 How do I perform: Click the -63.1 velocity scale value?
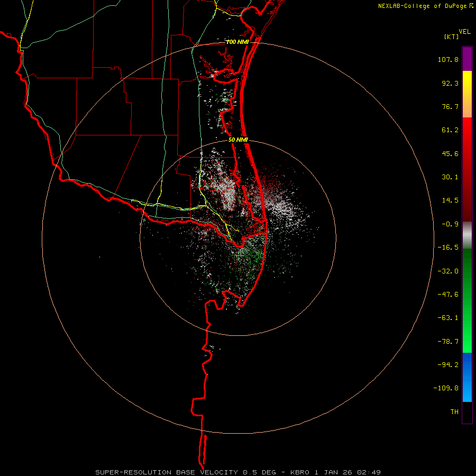[448, 318]
